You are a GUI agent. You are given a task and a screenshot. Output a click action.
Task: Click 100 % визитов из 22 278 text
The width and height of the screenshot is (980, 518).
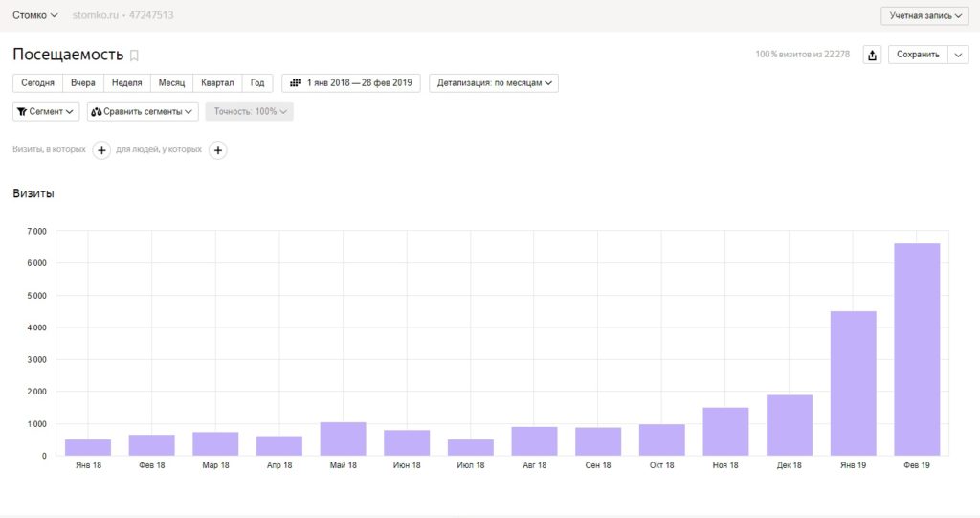[803, 55]
